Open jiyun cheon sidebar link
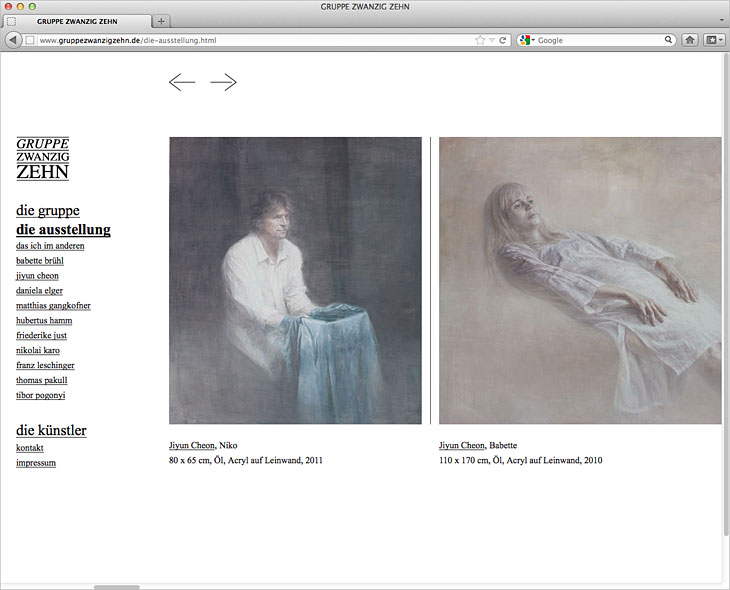Image resolution: width=730 pixels, height=590 pixels. 37,276
